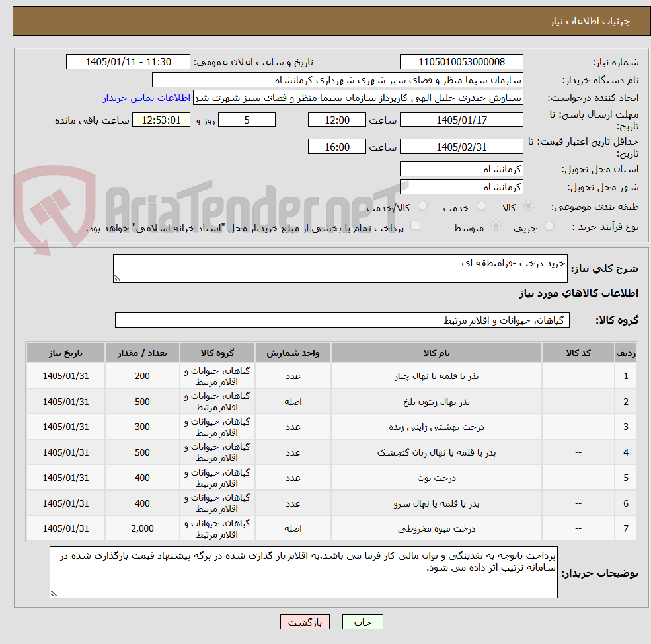Click the کد کالا column header
651x644 pixels.
578,353
